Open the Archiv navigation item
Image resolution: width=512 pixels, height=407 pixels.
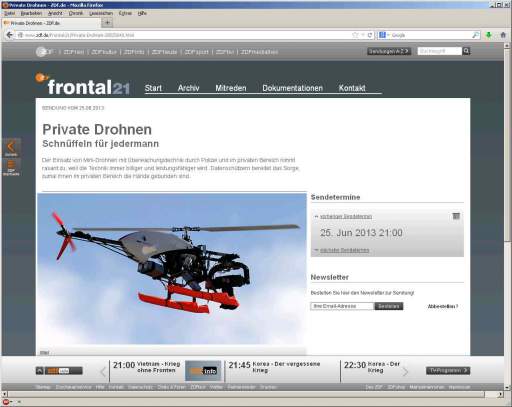coord(188,88)
